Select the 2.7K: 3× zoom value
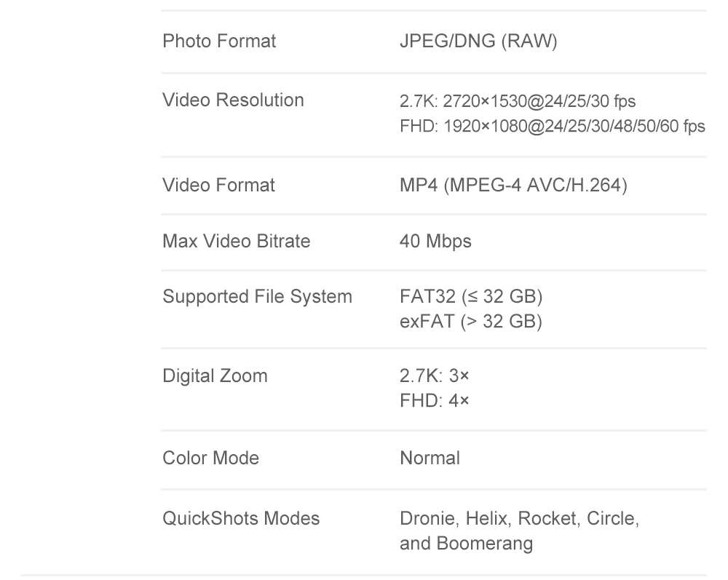 [x=435, y=376]
